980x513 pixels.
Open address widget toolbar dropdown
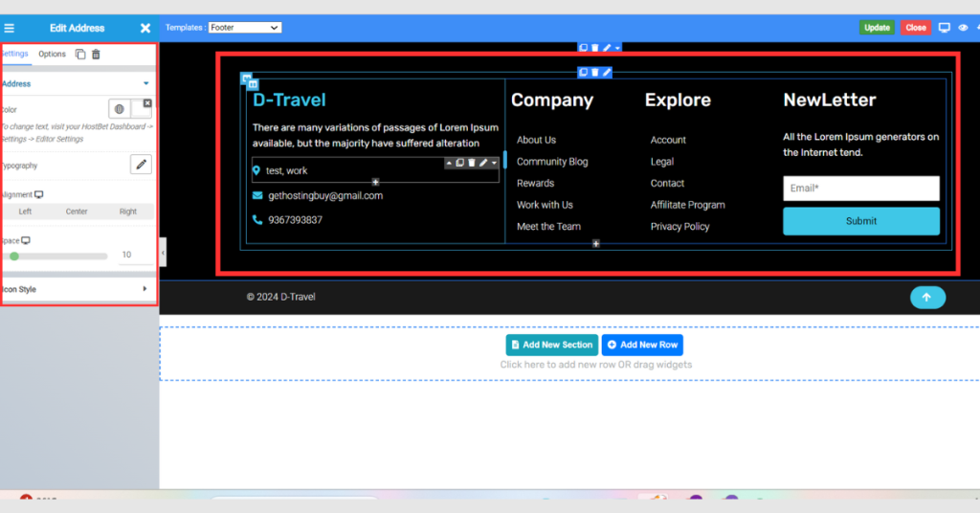(494, 163)
